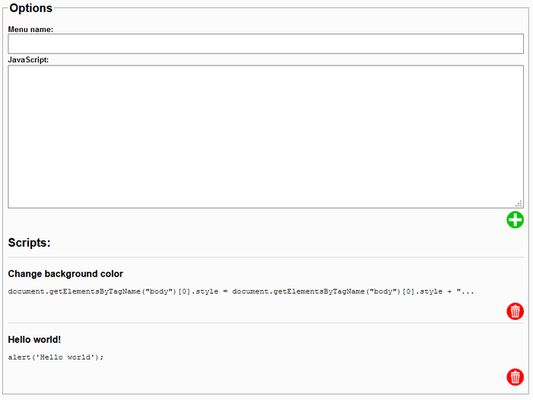Viewport: 533px width, 400px height.
Task: Delete the Hello world! script
Action: 515,377
